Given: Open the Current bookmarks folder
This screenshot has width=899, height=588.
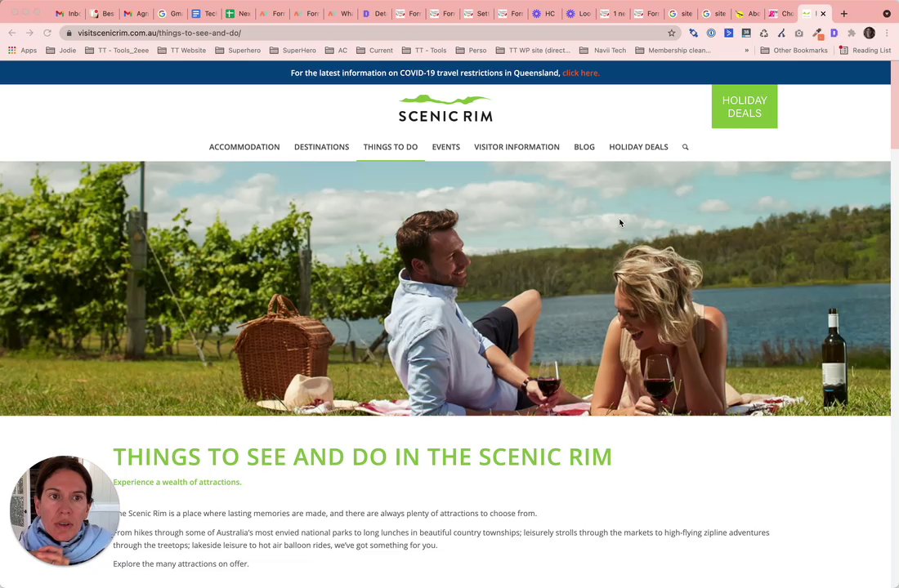Looking at the screenshot, I should pos(374,51).
